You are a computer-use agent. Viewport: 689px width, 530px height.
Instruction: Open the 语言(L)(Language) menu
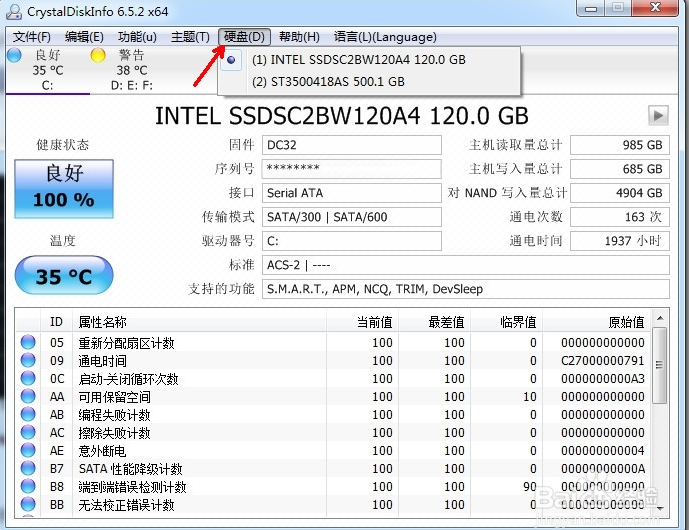tap(385, 37)
